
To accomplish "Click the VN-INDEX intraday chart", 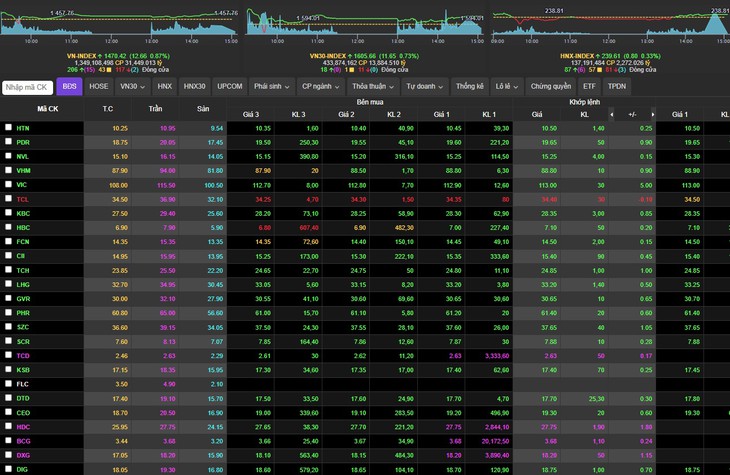I will [x=119, y=22].
